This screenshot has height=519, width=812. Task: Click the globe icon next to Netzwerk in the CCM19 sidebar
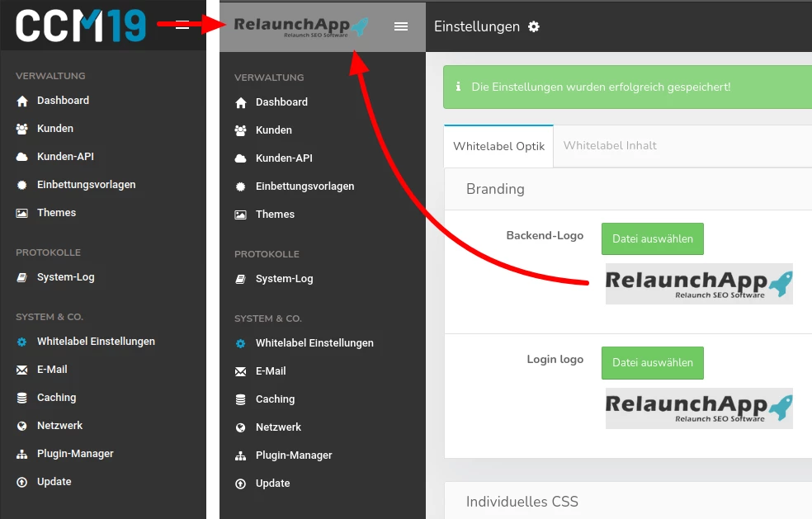pyautogui.click(x=21, y=426)
